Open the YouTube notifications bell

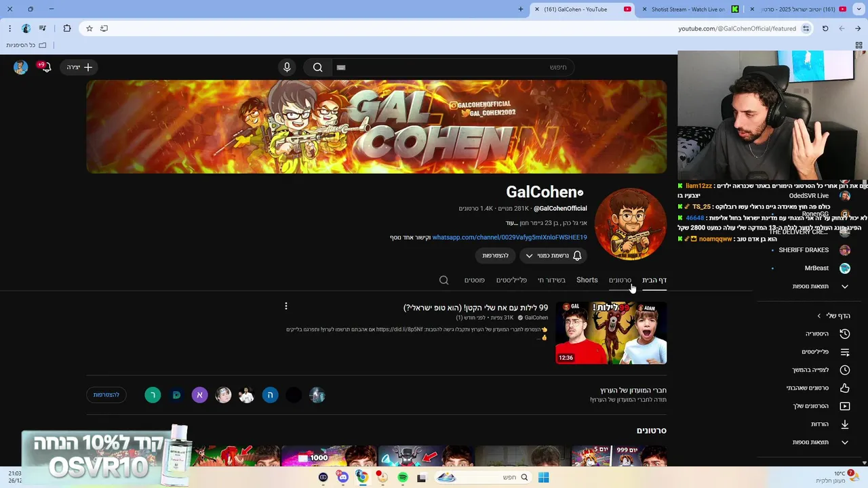click(x=45, y=67)
